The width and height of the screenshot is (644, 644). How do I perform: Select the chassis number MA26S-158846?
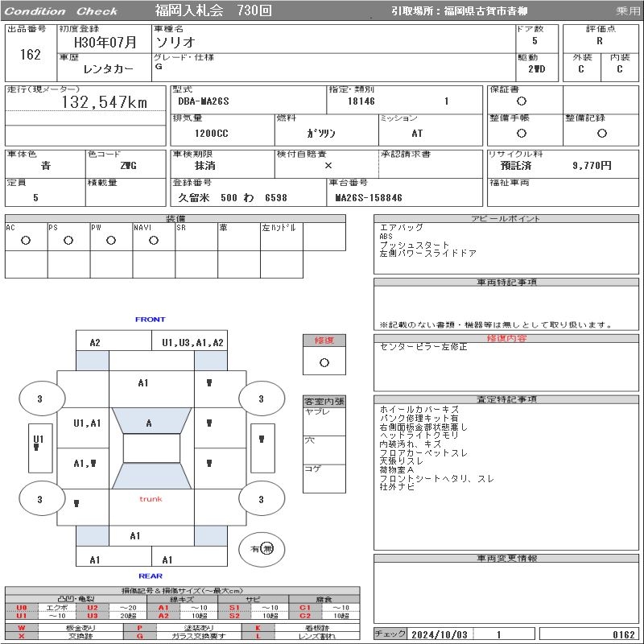[x=368, y=197]
